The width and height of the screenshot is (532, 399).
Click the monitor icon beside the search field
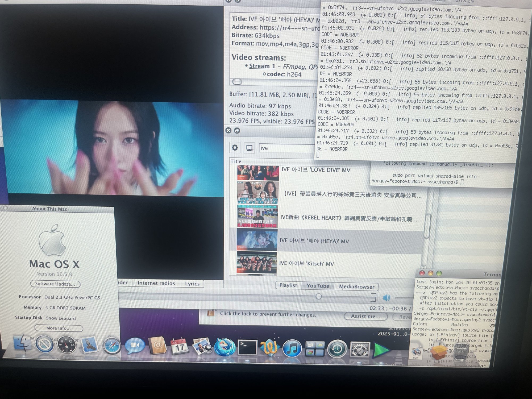(x=249, y=148)
